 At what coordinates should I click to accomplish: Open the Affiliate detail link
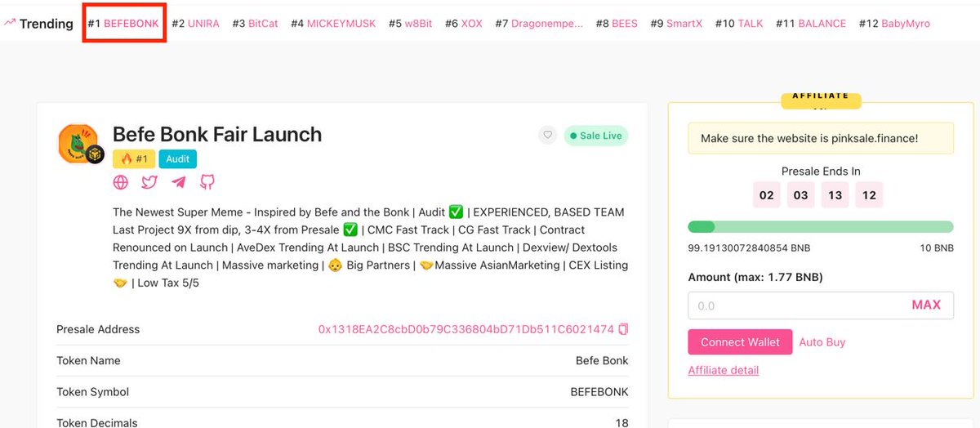tap(723, 370)
